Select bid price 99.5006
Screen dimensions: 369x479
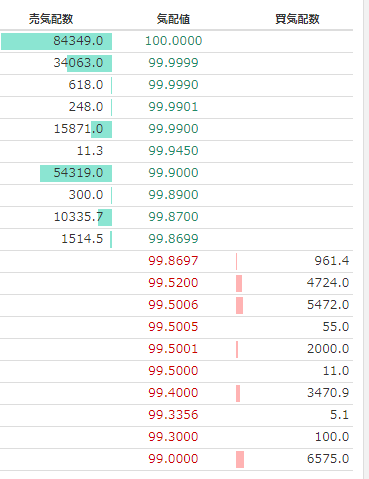click(174, 305)
